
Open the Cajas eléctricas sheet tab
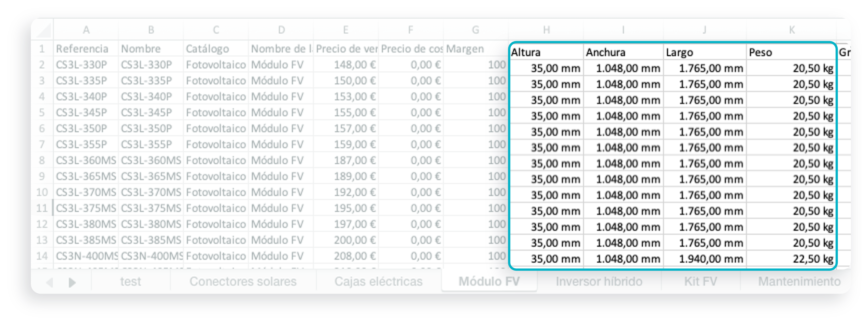click(x=378, y=281)
